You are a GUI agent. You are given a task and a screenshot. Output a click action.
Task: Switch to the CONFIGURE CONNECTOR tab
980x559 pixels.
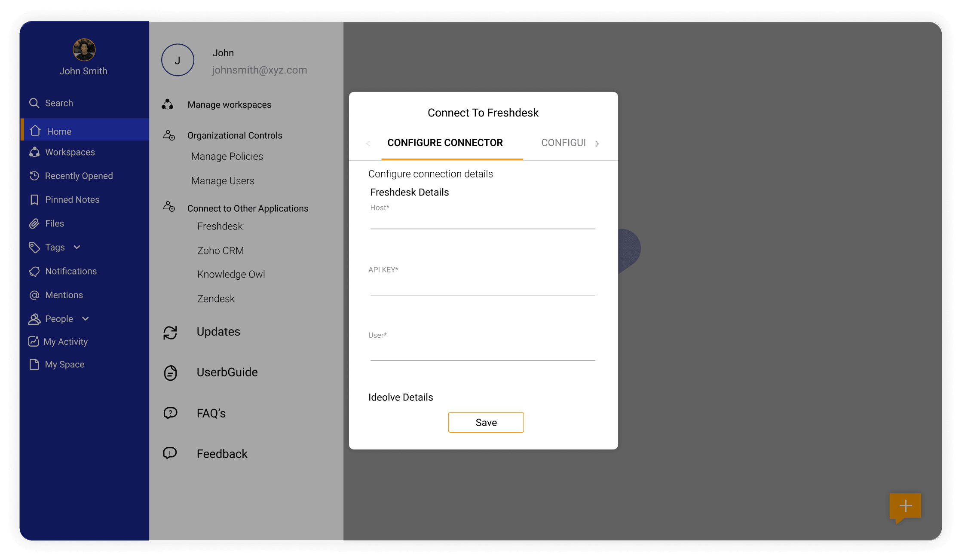[445, 143]
